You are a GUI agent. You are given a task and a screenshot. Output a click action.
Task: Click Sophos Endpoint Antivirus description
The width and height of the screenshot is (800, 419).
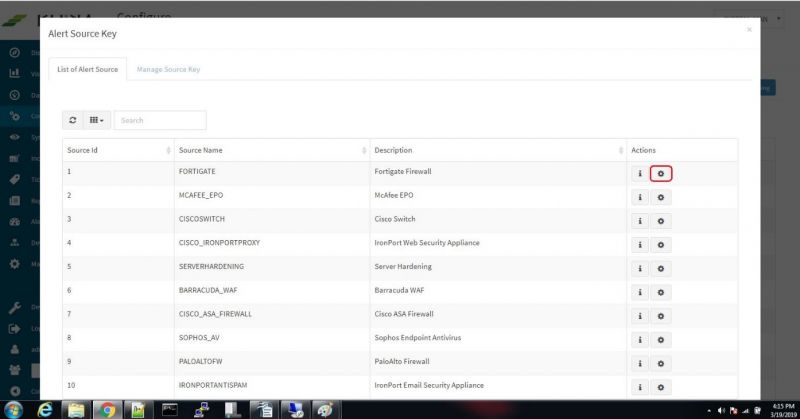(x=418, y=337)
